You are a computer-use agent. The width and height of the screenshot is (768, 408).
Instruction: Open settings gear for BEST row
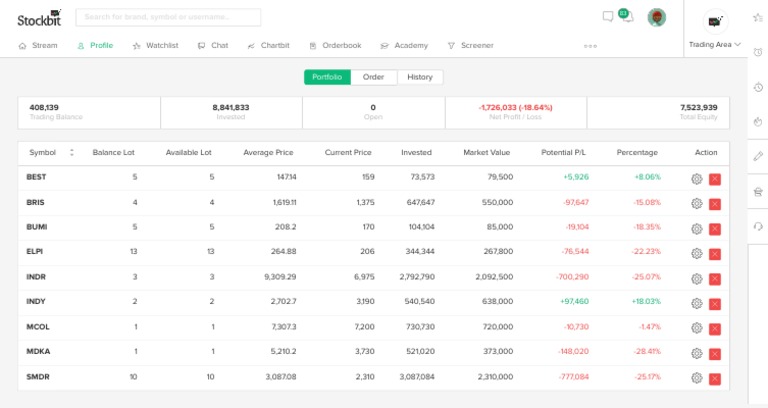[696, 179]
